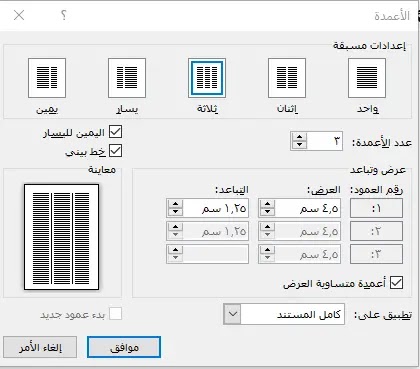This screenshot has width=420, height=369.
Task: Click the column number ١: box
Action: [x=376, y=208]
